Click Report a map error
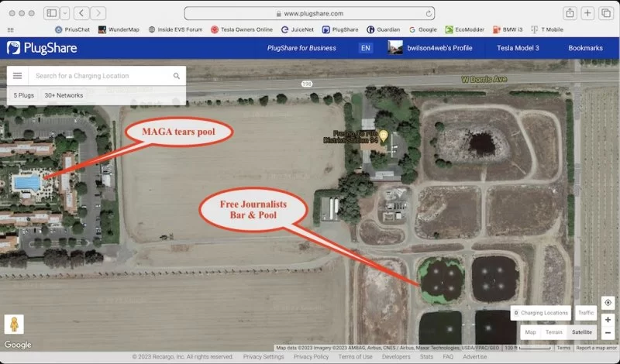 [x=597, y=348]
